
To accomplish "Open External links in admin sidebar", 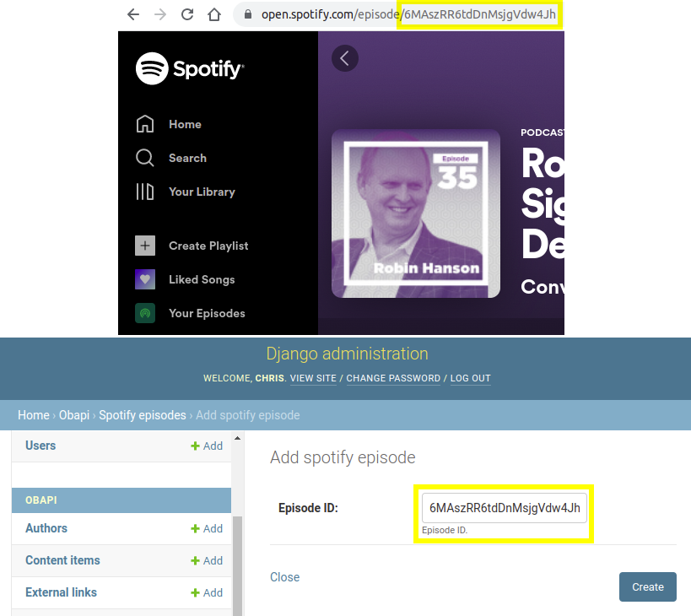I will click(x=61, y=592).
